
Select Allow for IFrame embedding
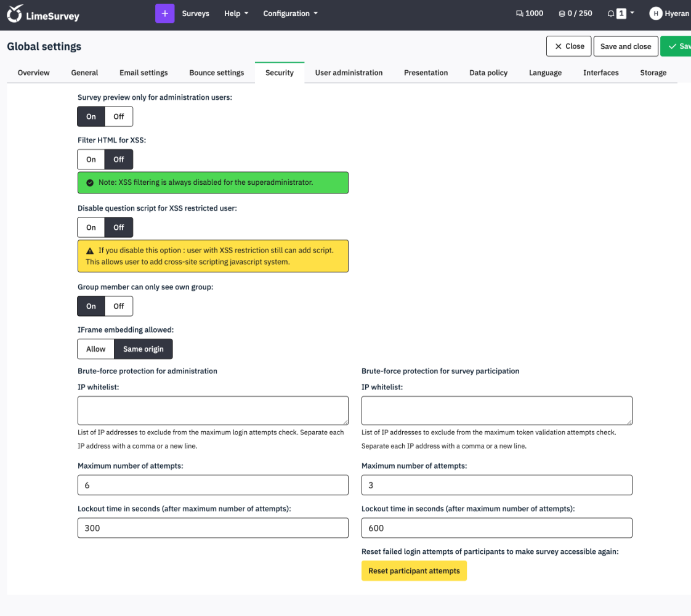coord(95,349)
